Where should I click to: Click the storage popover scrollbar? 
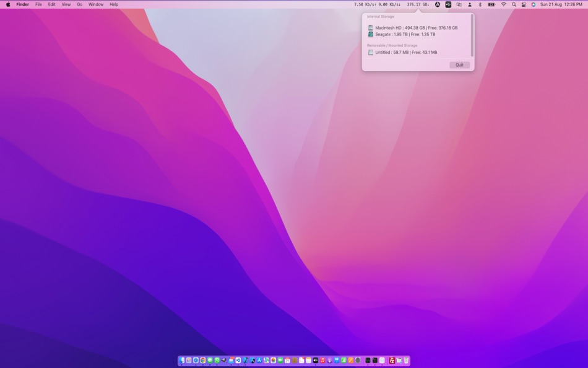click(472, 36)
